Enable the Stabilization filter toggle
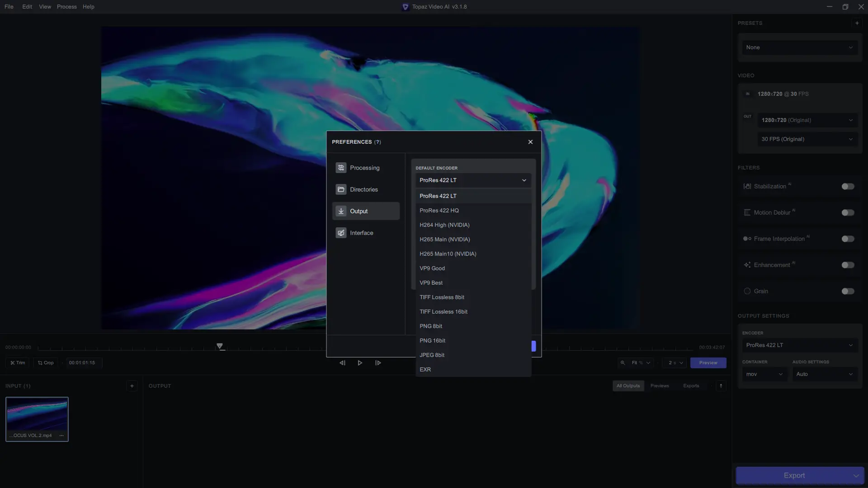The image size is (868, 488). coord(848,187)
